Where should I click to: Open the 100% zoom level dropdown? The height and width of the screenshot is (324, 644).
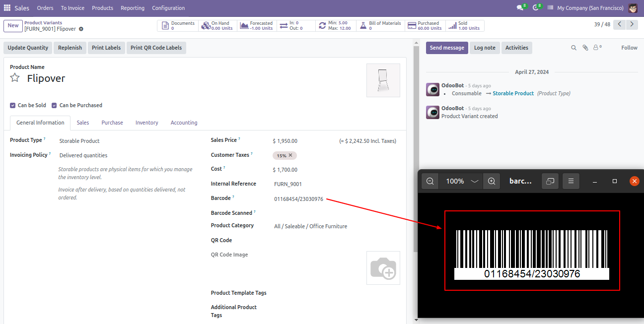tap(461, 181)
